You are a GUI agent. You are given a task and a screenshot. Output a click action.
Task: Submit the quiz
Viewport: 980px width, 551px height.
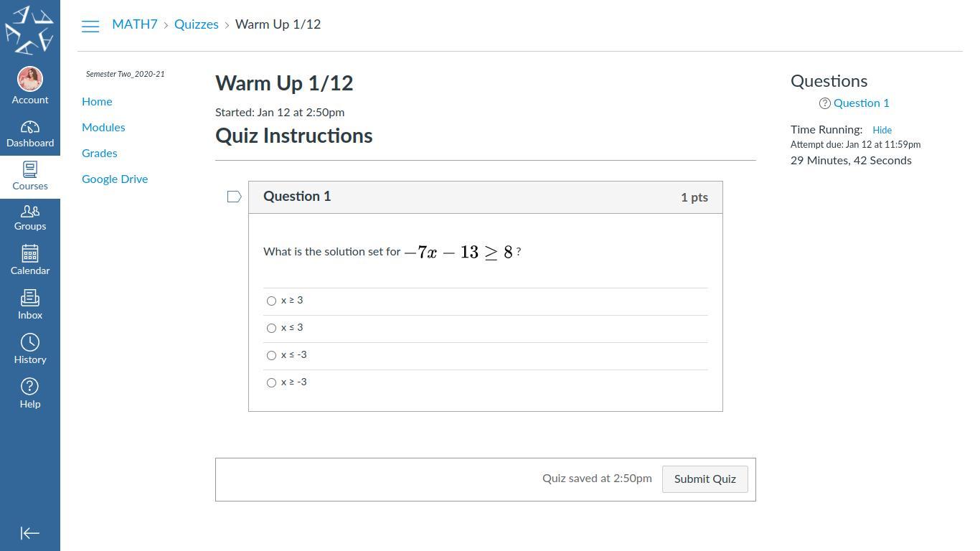[705, 479]
